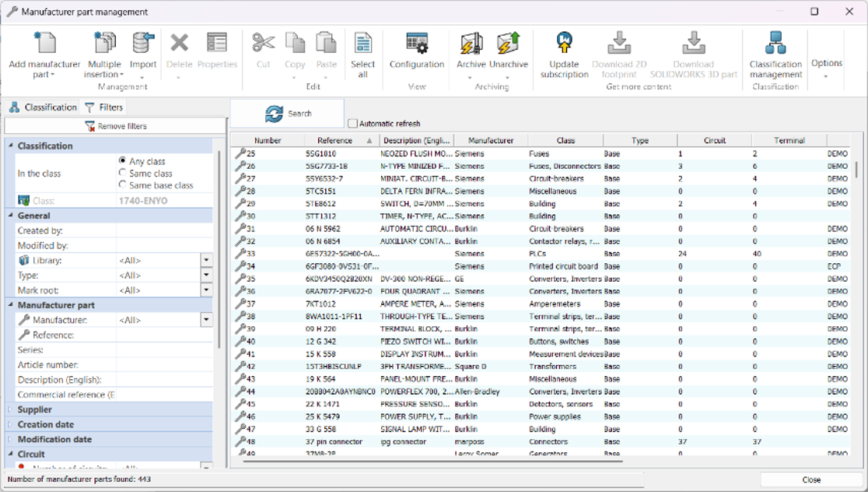Sort by the Class column header
Image resolution: width=868 pixels, height=492 pixels.
[x=565, y=140]
